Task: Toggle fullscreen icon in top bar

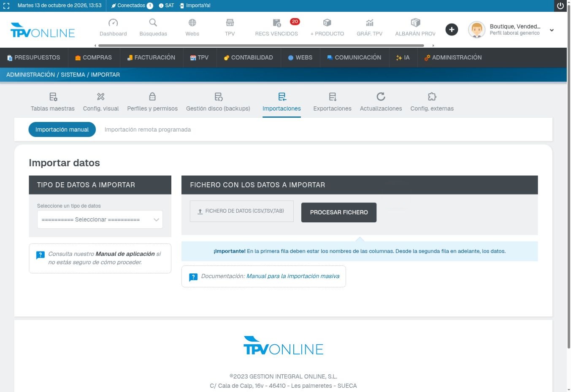Action: pos(6,6)
